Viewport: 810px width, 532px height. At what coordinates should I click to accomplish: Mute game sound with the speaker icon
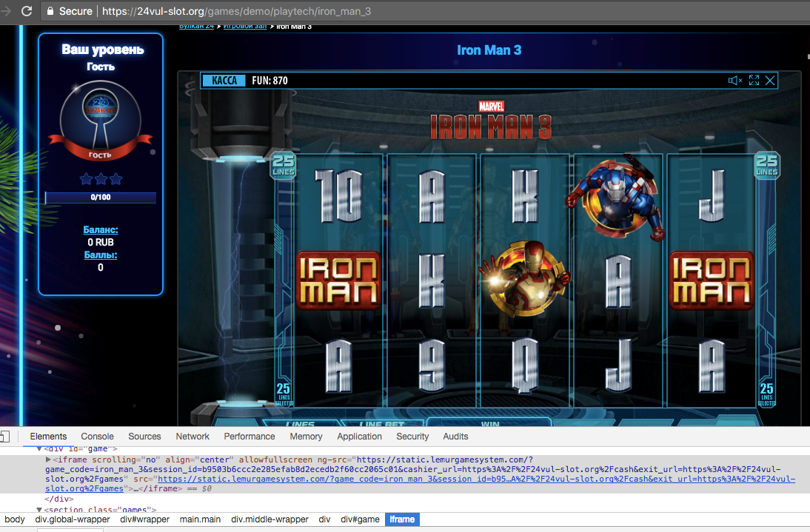coord(735,81)
